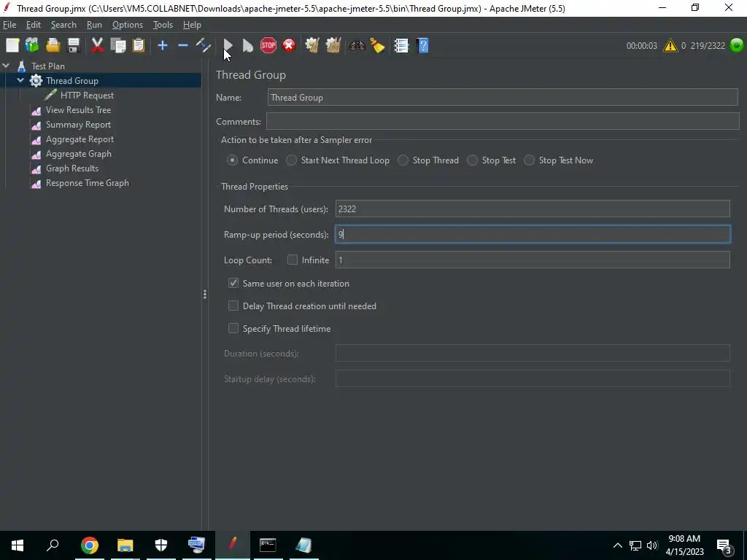Viewport: 747px width, 560px height.
Task: Select Response Time Graph in tree
Action: (88, 183)
